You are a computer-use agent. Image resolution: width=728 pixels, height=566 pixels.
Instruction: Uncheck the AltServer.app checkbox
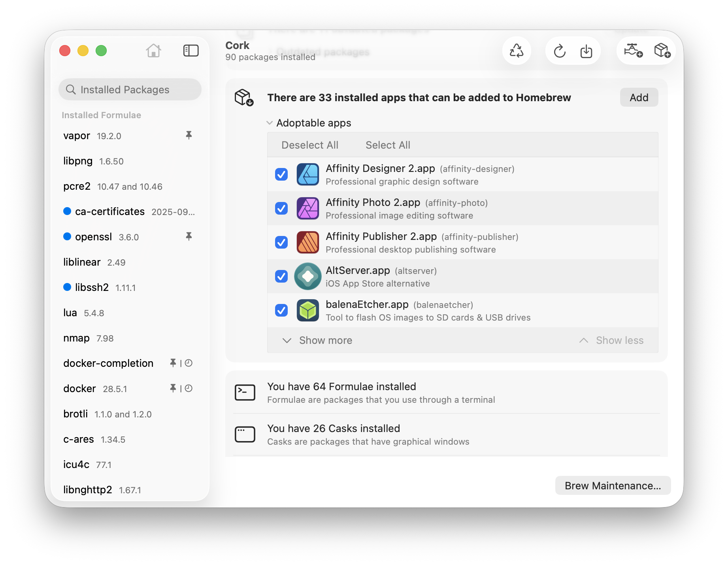tap(281, 276)
